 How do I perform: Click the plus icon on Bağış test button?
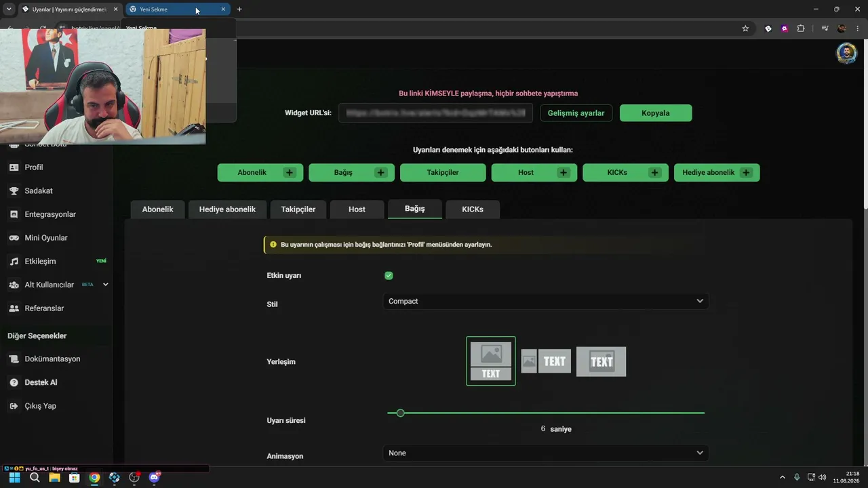tap(380, 173)
